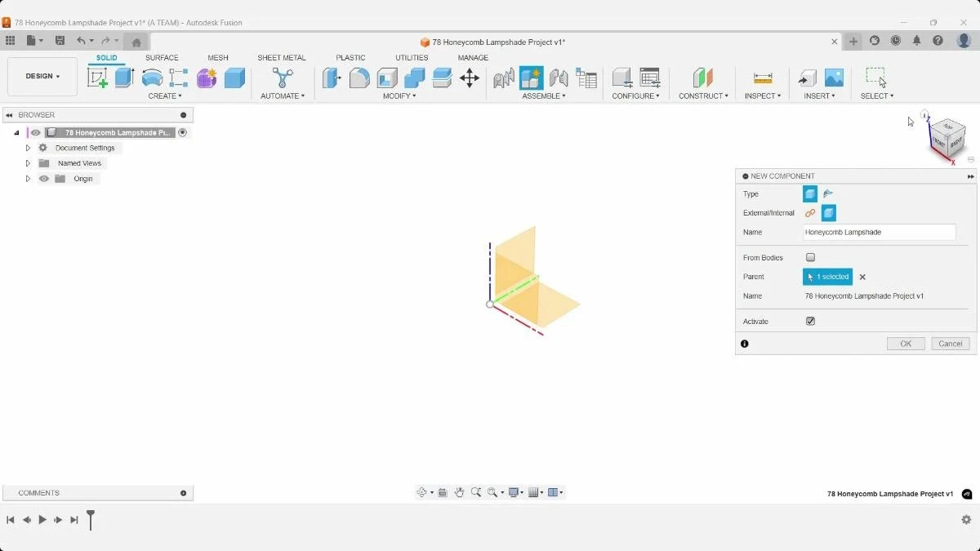
Task: Click the timeline position marker
Action: click(91, 519)
